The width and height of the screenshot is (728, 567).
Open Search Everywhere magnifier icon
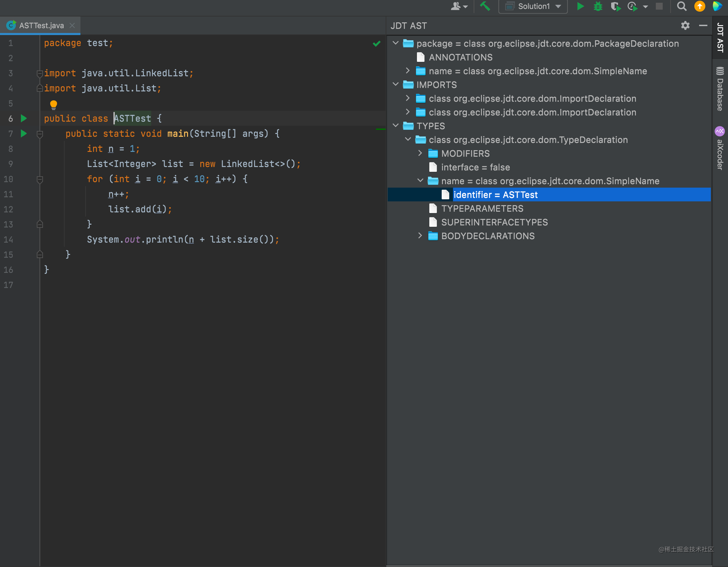(x=682, y=7)
